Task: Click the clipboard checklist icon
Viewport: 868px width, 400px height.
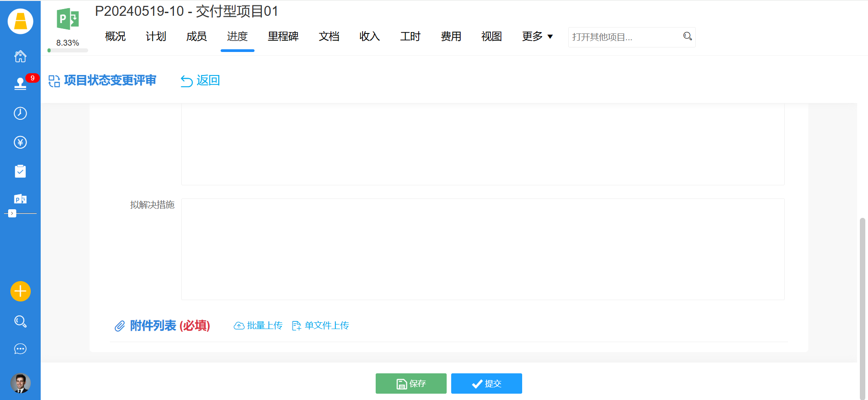Action: tap(20, 171)
